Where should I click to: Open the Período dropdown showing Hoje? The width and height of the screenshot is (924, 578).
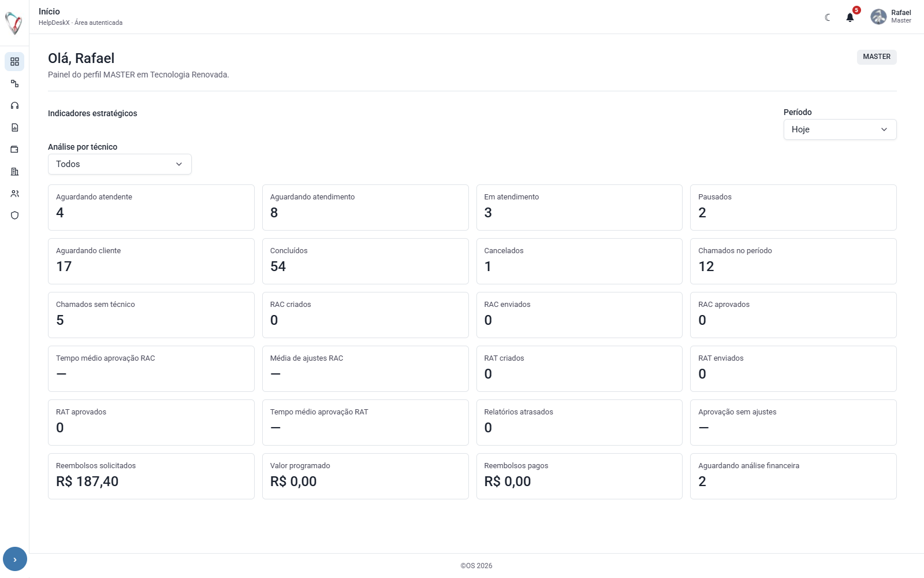[x=840, y=129]
